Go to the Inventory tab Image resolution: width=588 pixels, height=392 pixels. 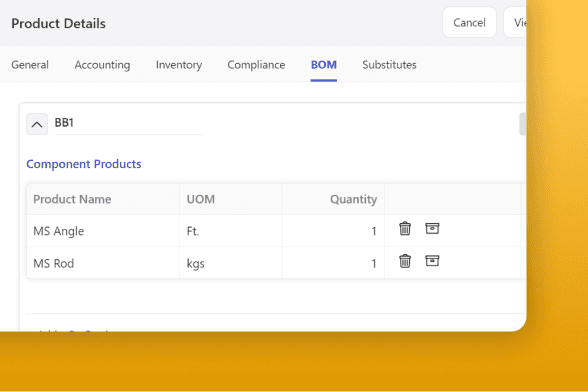coord(179,65)
